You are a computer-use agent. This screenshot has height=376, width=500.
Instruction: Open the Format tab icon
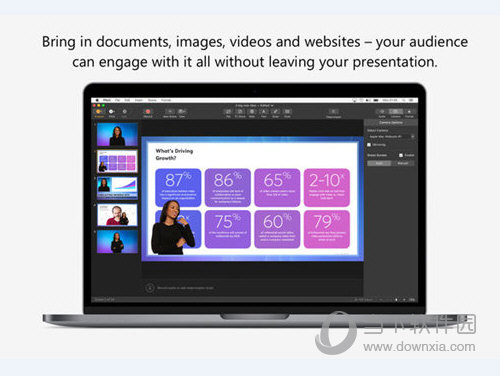pos(409,112)
